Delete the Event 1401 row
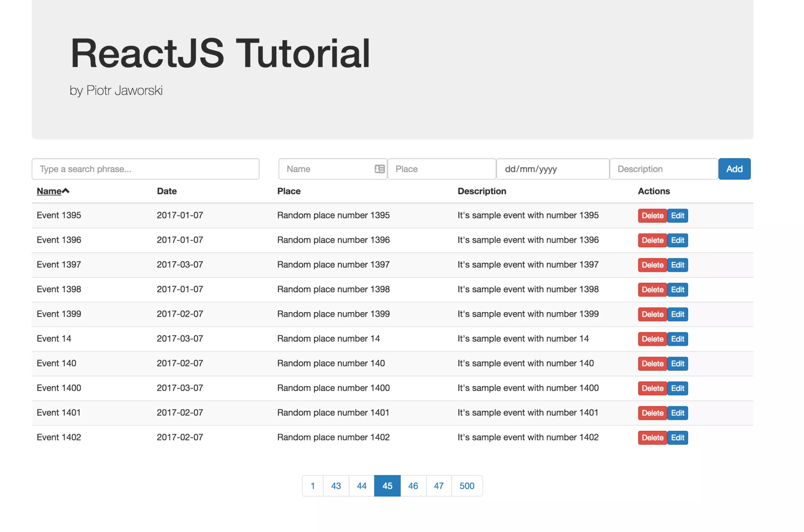This screenshot has width=804, height=532. pyautogui.click(x=652, y=413)
